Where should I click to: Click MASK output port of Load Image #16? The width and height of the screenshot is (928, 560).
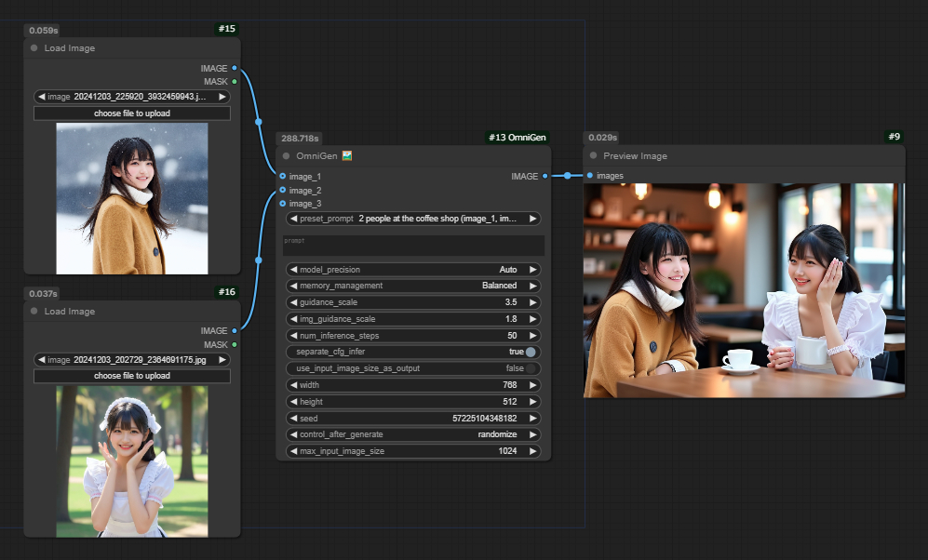[x=235, y=344]
